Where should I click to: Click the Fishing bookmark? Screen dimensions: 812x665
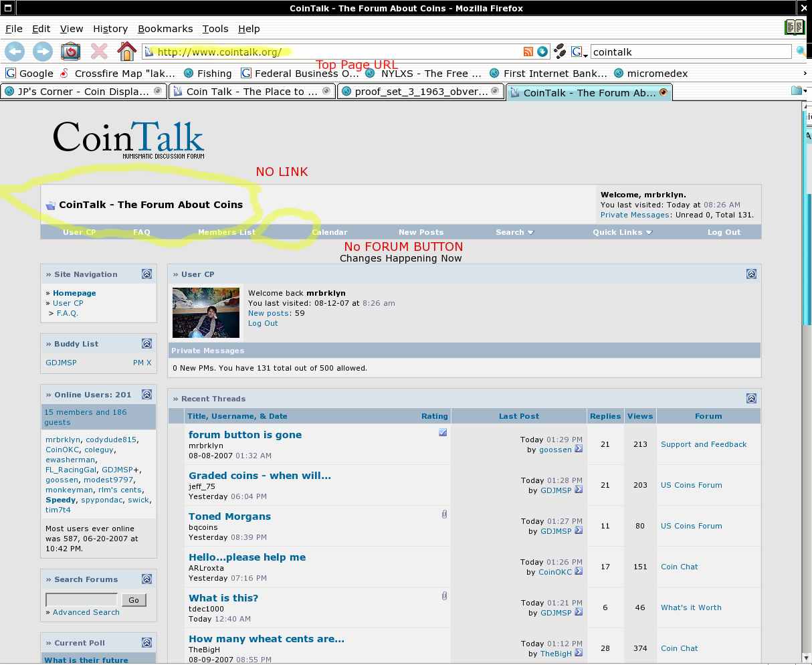(x=207, y=73)
